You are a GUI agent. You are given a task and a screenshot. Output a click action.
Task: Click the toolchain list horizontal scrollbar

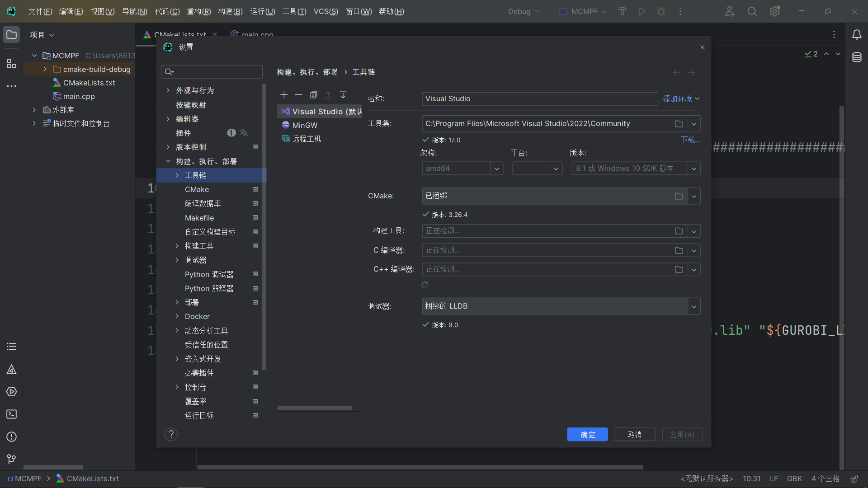point(315,408)
